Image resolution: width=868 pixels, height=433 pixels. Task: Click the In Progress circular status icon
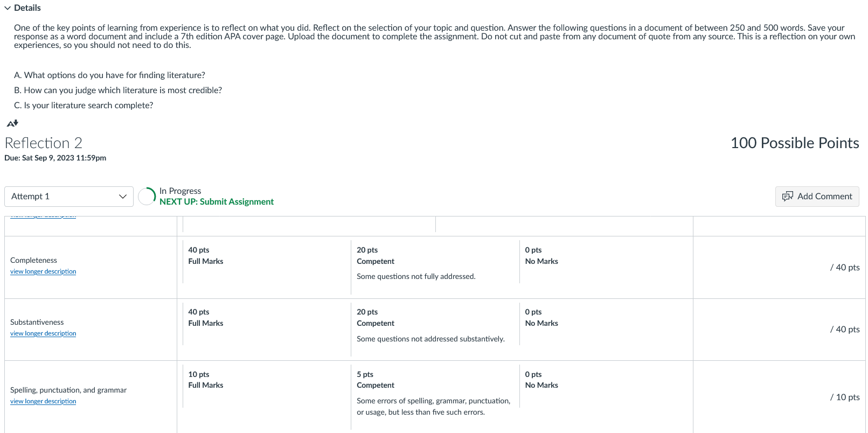click(147, 197)
